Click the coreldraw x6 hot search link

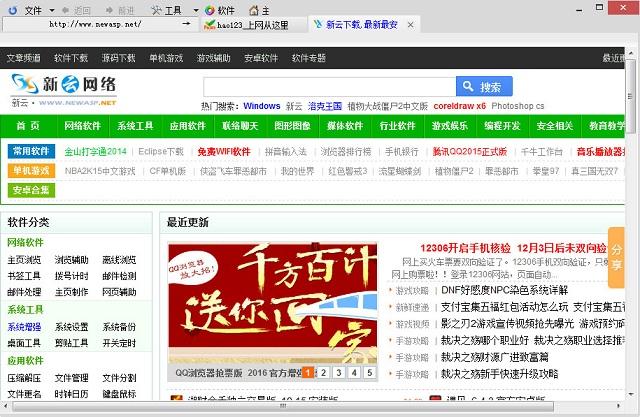(460, 106)
